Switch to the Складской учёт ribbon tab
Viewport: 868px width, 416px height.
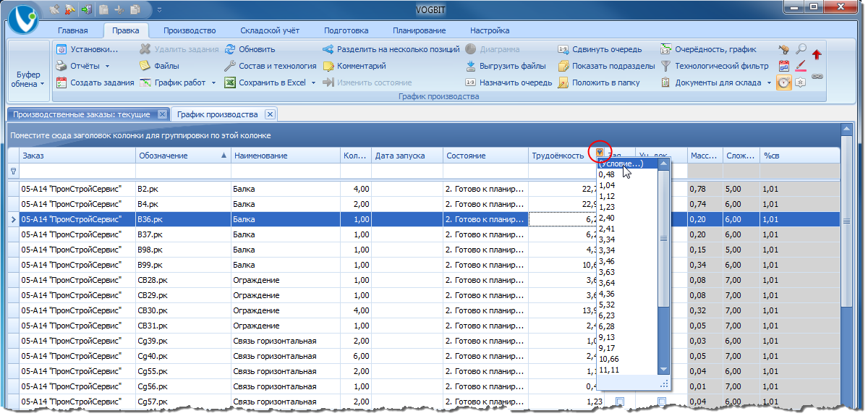pos(271,30)
